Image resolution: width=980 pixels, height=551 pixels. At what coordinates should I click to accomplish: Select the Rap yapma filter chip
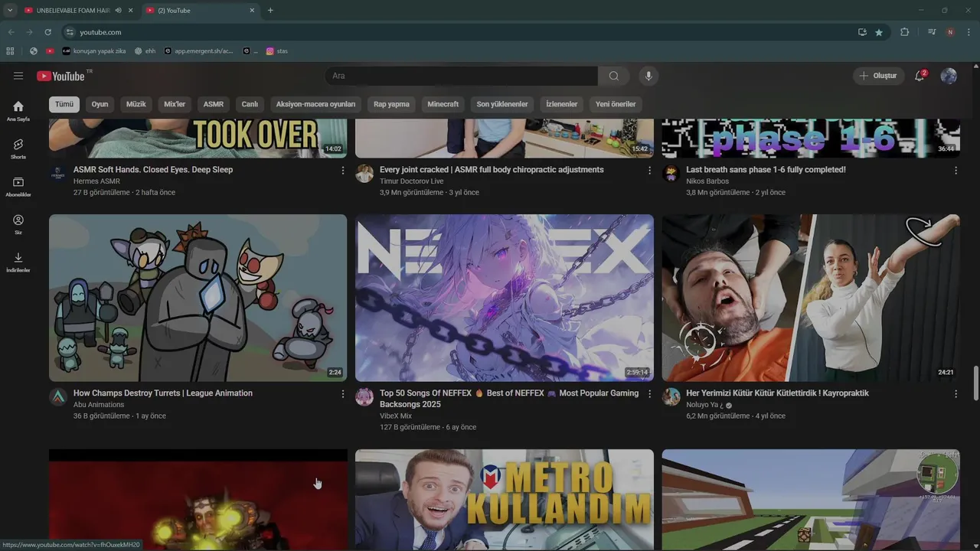[x=391, y=104]
